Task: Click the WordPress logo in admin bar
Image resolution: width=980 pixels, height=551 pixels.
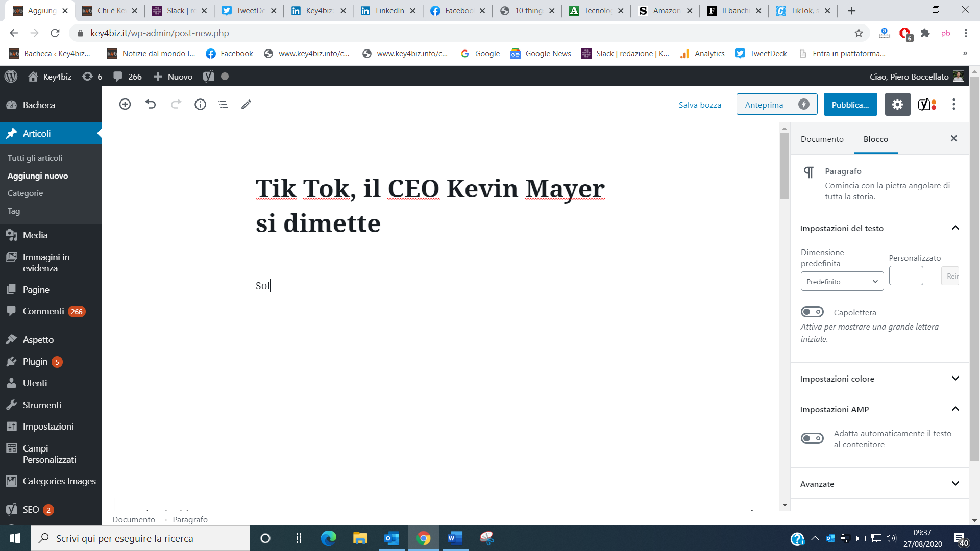Action: pos(11,77)
